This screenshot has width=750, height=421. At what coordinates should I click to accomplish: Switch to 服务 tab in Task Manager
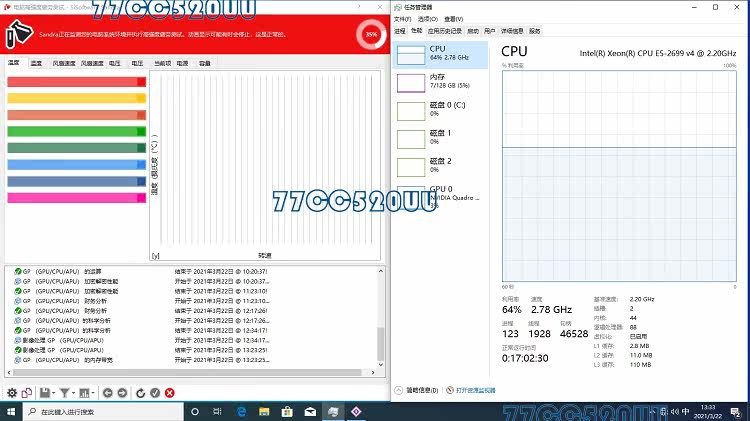click(535, 31)
